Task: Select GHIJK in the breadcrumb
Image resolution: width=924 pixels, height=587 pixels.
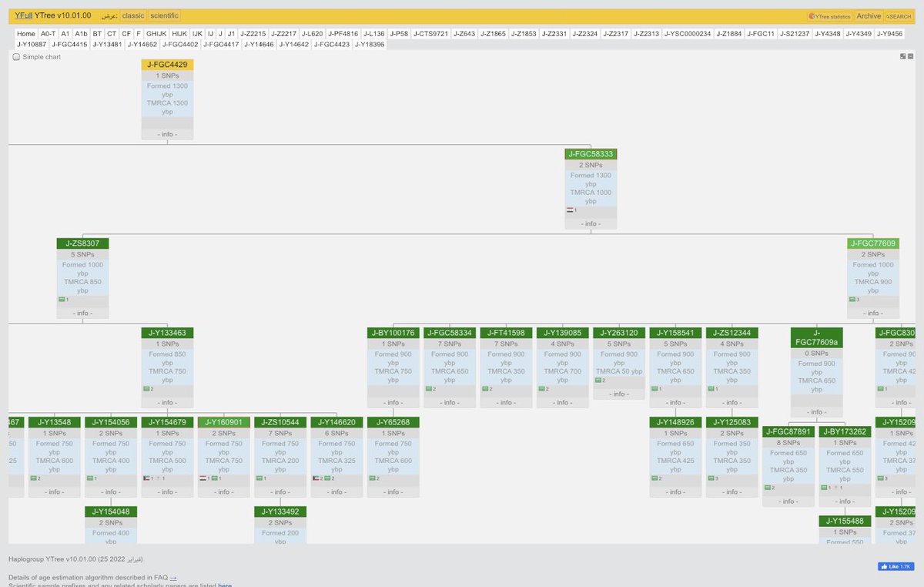Action: 156,34
